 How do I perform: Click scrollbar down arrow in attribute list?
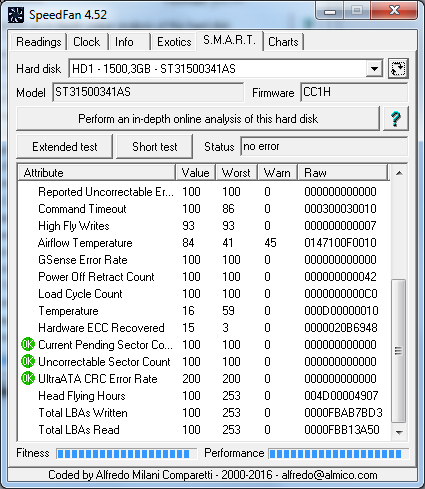tap(399, 432)
